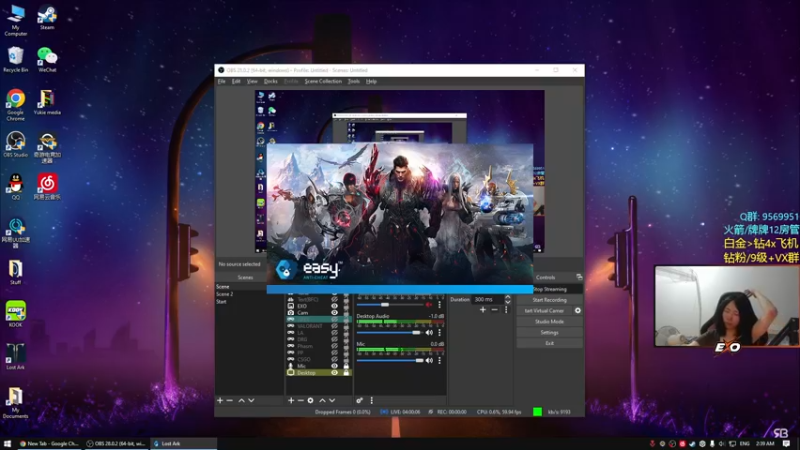Image resolution: width=800 pixels, height=450 pixels.
Task: Move source up in Sources list
Action: (322, 401)
